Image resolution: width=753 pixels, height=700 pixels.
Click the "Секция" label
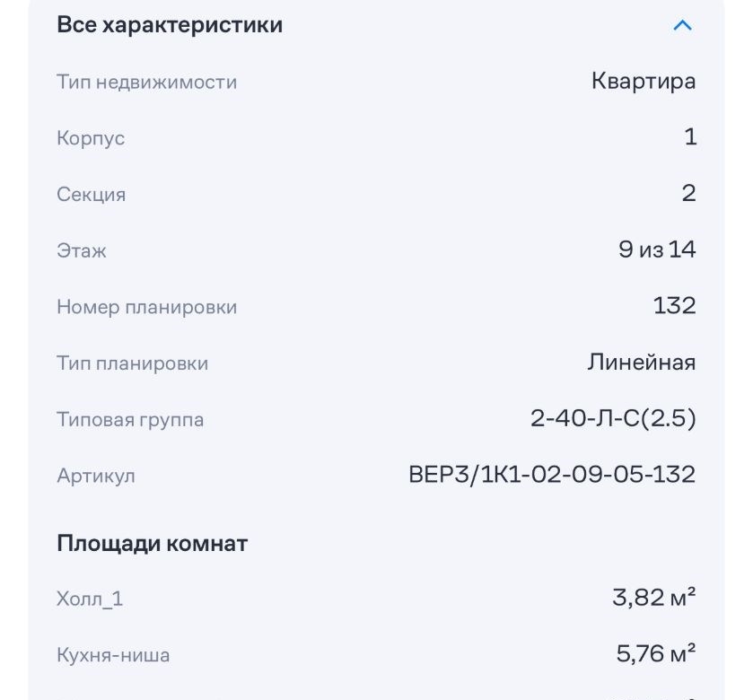pyautogui.click(x=91, y=195)
